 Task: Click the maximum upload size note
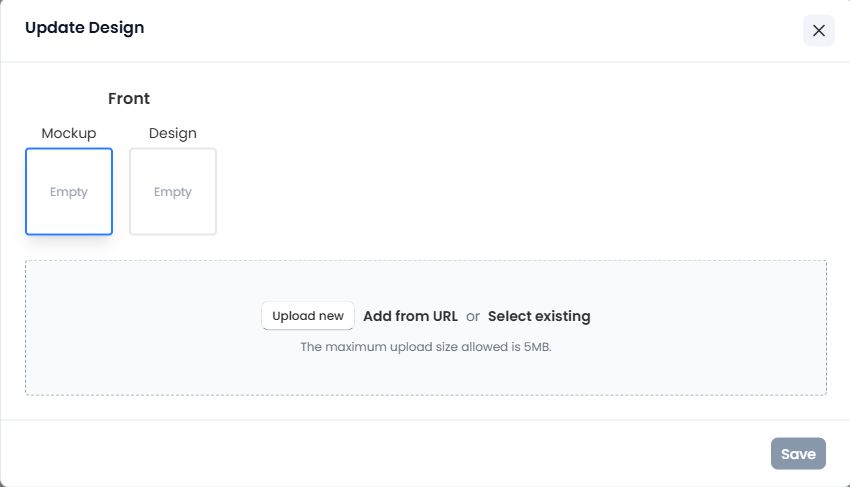(x=426, y=347)
